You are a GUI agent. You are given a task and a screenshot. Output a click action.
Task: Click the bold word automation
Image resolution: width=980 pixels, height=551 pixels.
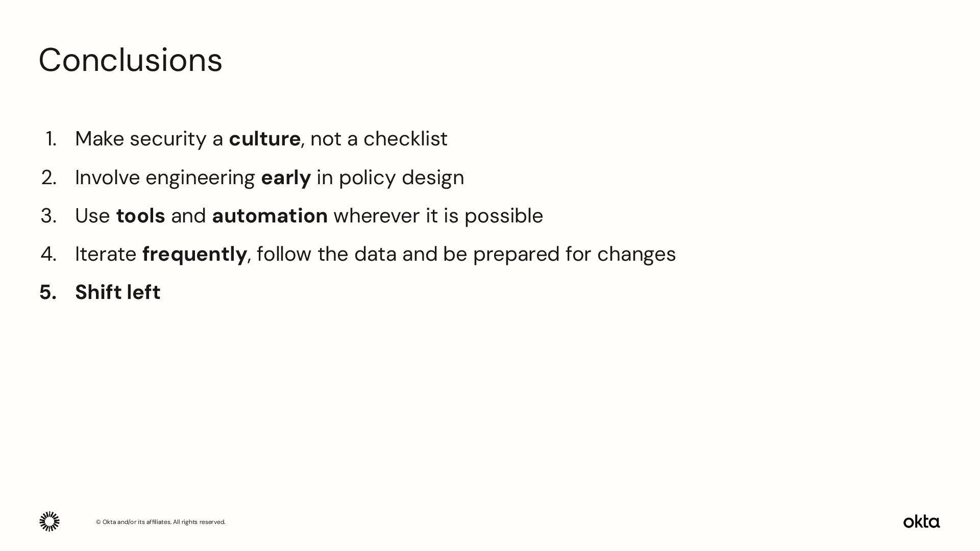click(269, 216)
